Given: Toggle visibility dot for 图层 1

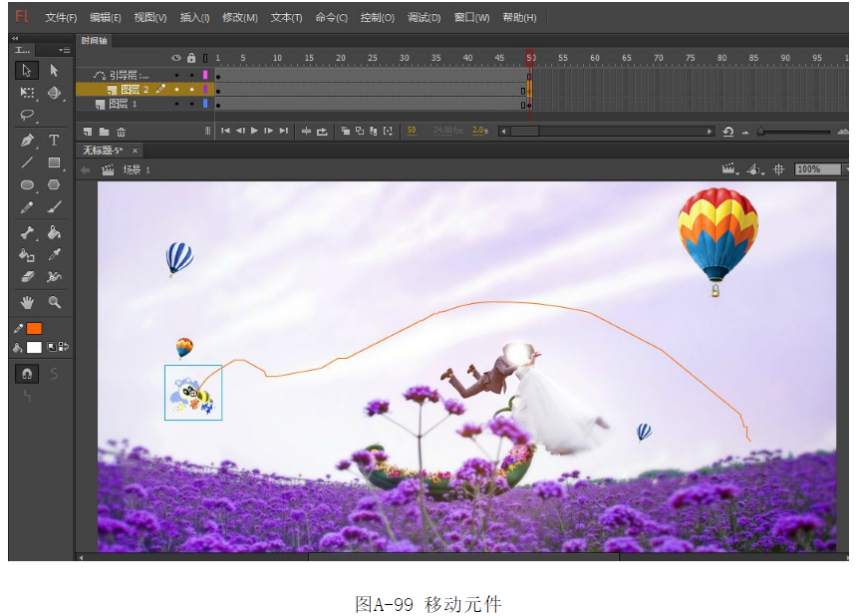Looking at the screenshot, I should coord(176,104).
